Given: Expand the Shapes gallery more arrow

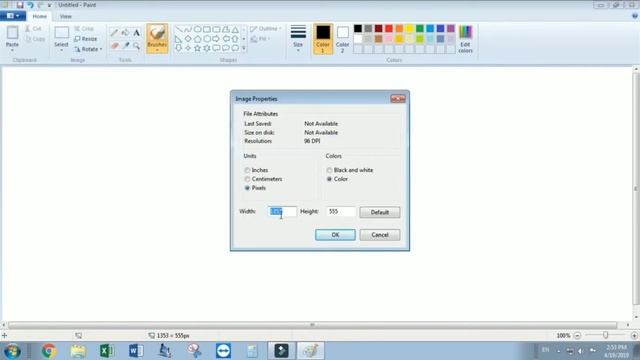Looking at the screenshot, I should click(244, 48).
